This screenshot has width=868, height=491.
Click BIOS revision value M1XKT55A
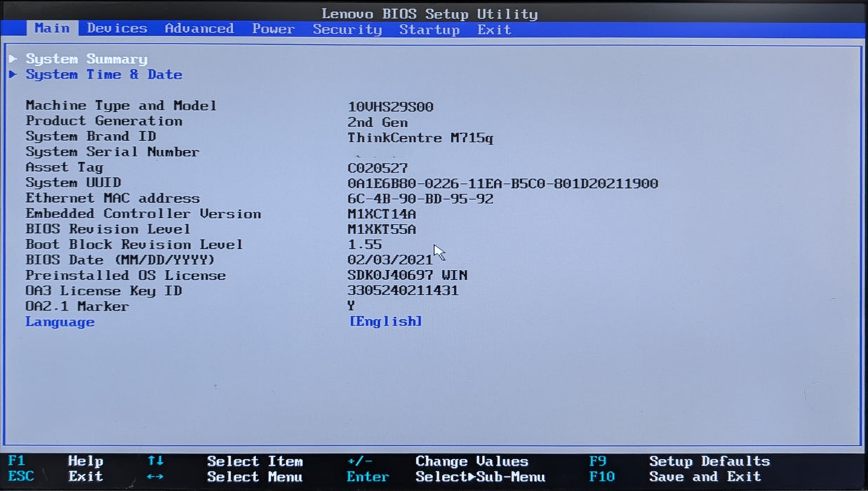382,230
